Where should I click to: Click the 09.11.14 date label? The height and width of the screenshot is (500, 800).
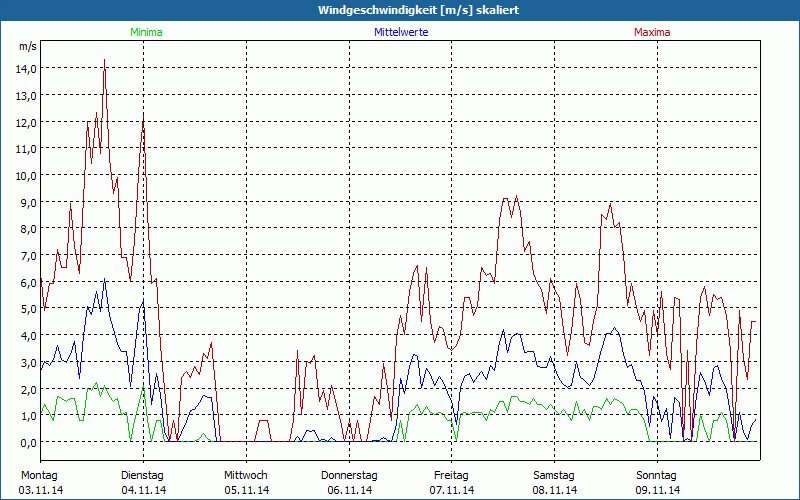[x=657, y=490]
